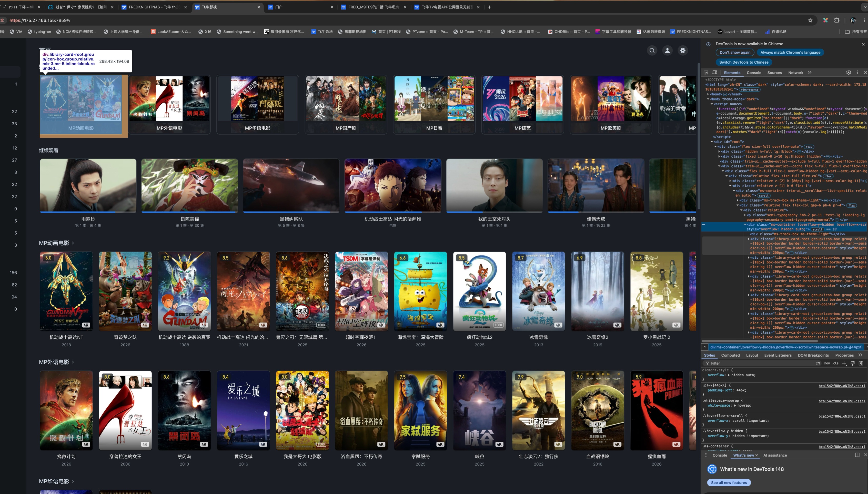This screenshot has height=494, width=868.
Task: Toggle the DevTools device toolbar icon
Action: pos(714,73)
